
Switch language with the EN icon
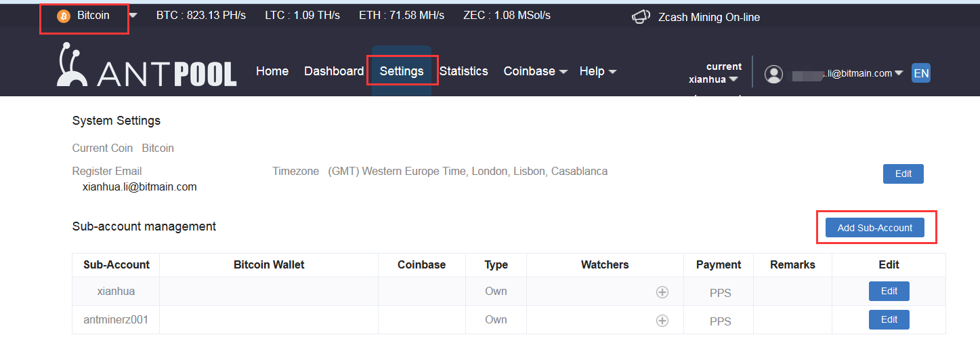[x=920, y=73]
